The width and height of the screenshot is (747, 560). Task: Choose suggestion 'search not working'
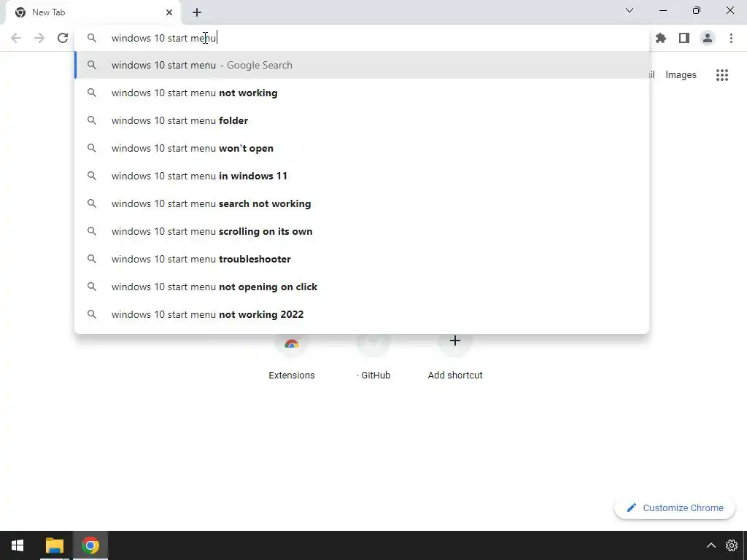362,203
